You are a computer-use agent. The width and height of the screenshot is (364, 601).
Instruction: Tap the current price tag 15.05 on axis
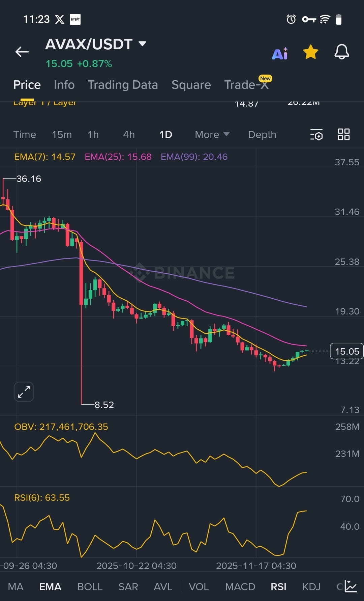click(x=347, y=351)
